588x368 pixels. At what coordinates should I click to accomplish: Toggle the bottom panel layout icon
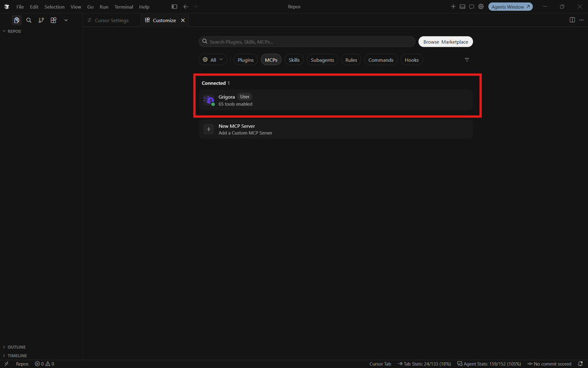[x=462, y=7]
